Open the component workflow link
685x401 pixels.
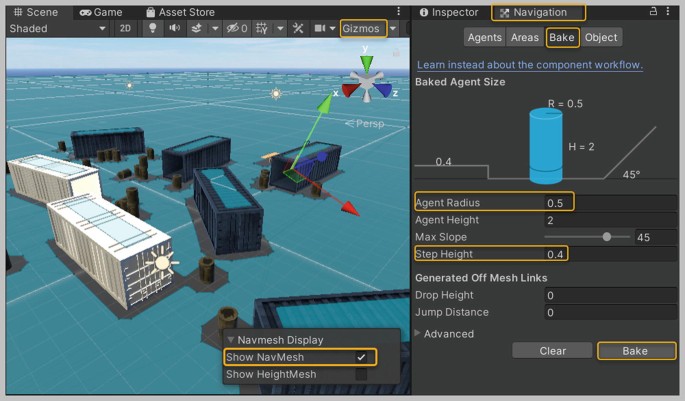[529, 64]
